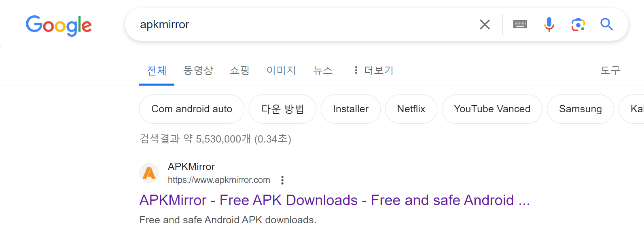
Task: Open Google Lens image search
Action: [x=578, y=25]
